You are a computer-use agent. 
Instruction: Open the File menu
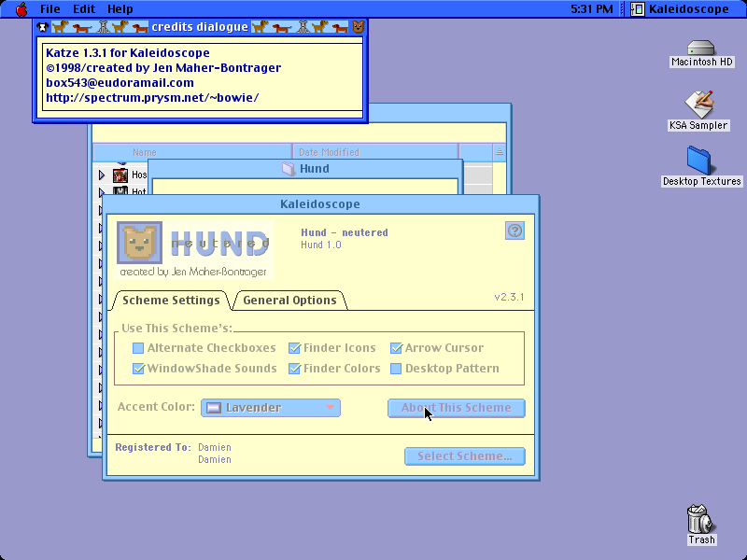point(50,9)
